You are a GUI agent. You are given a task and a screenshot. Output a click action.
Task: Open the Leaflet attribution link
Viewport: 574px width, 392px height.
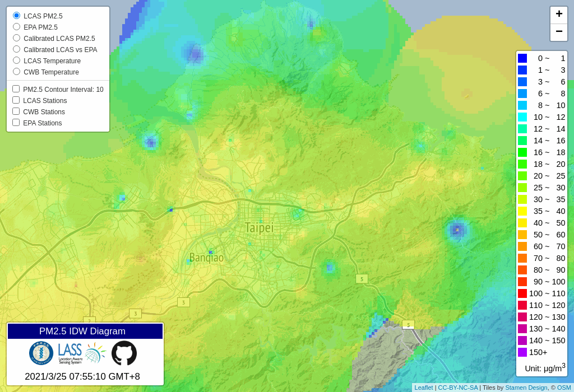point(423,388)
